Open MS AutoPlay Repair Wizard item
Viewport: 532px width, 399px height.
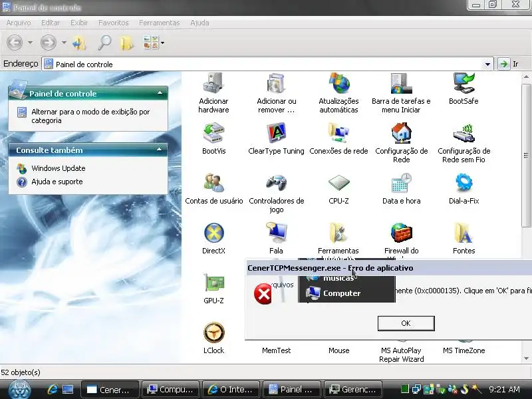pos(402,354)
